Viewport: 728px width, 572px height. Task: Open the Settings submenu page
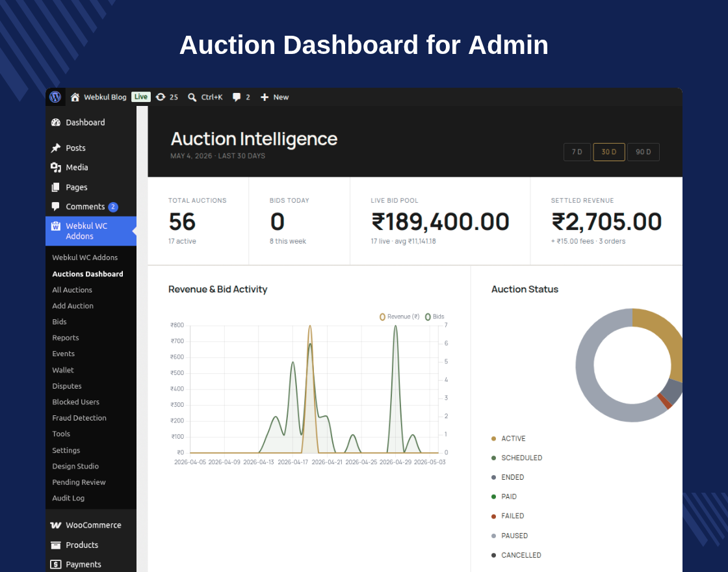pyautogui.click(x=66, y=450)
